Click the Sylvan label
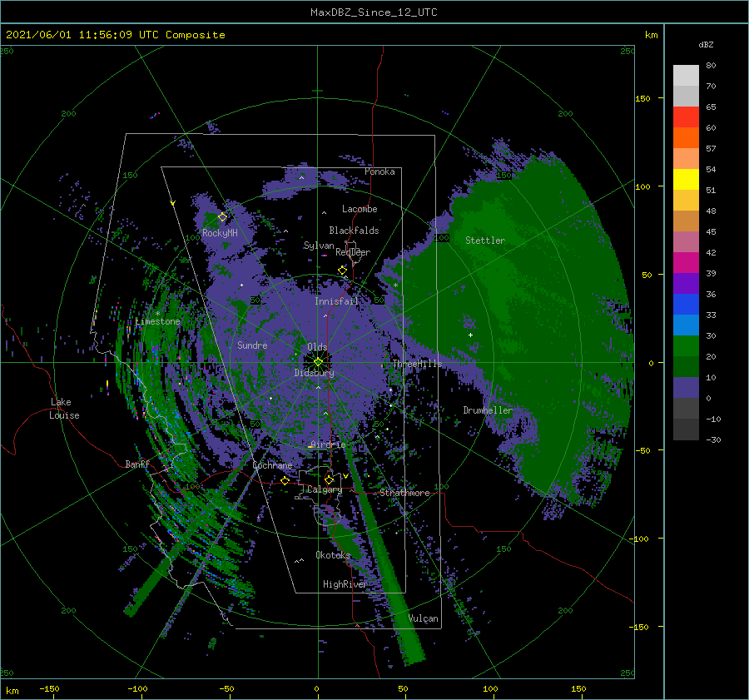 click(x=319, y=246)
